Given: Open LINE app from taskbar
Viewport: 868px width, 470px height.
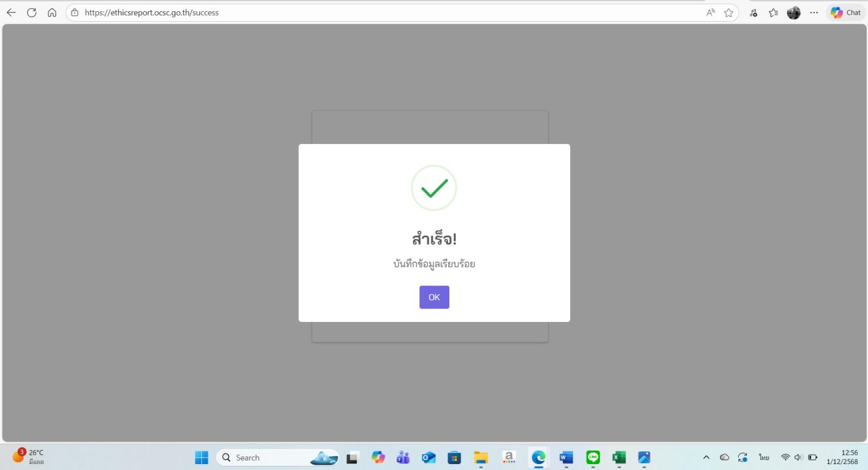Looking at the screenshot, I should tap(593, 458).
